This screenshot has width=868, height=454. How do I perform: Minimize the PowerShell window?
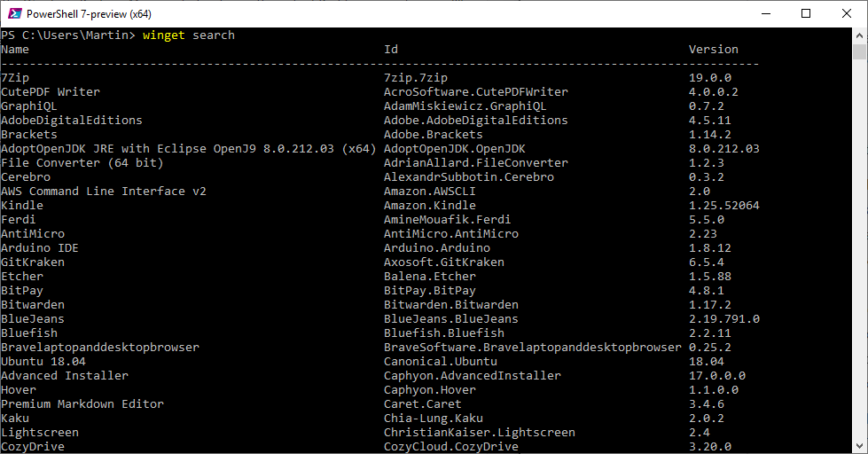pyautogui.click(x=764, y=13)
